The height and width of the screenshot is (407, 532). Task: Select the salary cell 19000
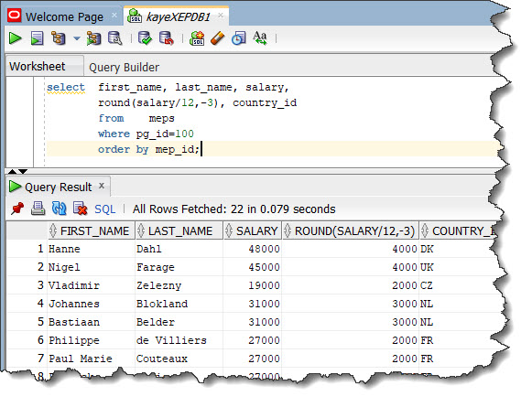pyautogui.click(x=253, y=285)
